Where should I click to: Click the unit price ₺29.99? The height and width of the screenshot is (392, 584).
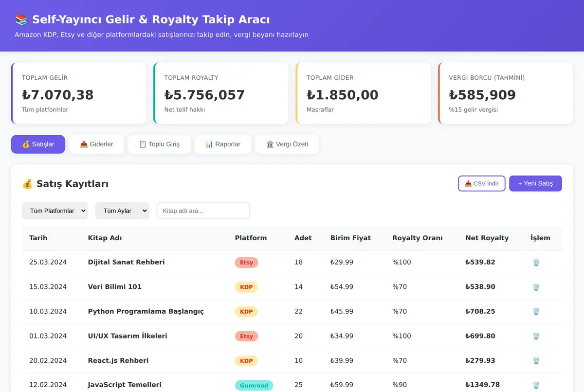click(342, 262)
